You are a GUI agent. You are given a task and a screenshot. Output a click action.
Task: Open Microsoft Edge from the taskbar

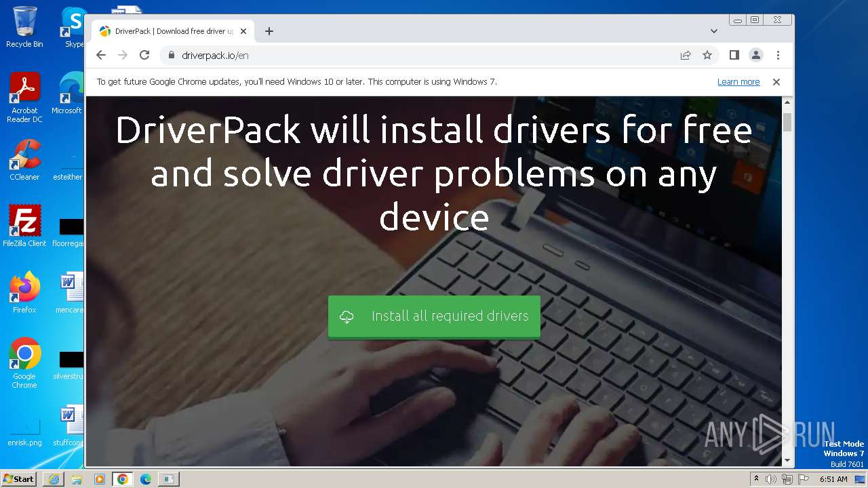click(x=146, y=479)
